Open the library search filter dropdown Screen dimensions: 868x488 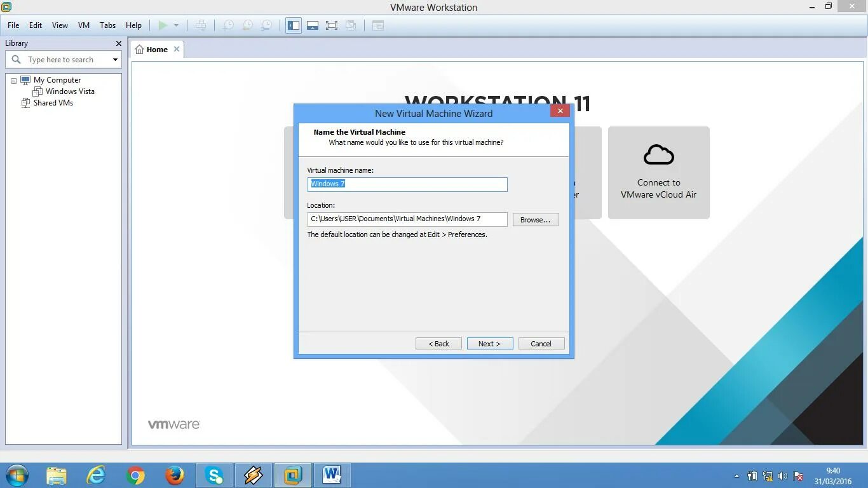(115, 60)
